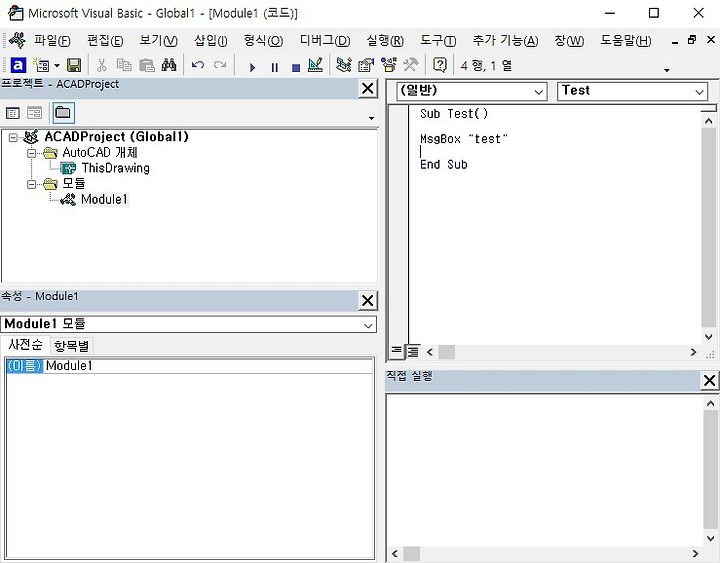
Task: Open the 도구(T) menu
Action: pos(438,41)
